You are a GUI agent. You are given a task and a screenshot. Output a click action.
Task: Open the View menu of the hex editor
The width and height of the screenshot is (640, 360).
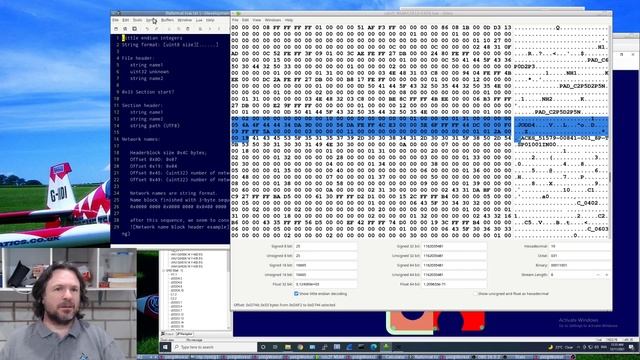[x=257, y=20]
